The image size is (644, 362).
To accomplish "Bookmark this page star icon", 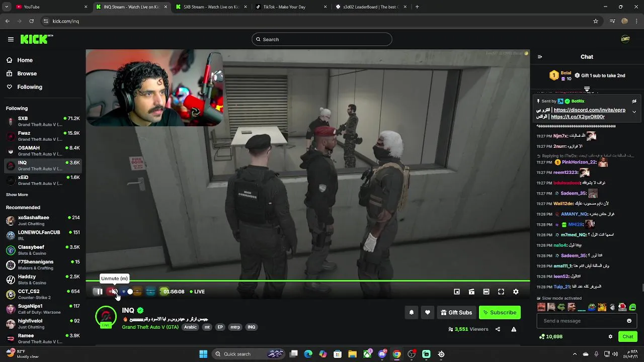I will tap(596, 21).
